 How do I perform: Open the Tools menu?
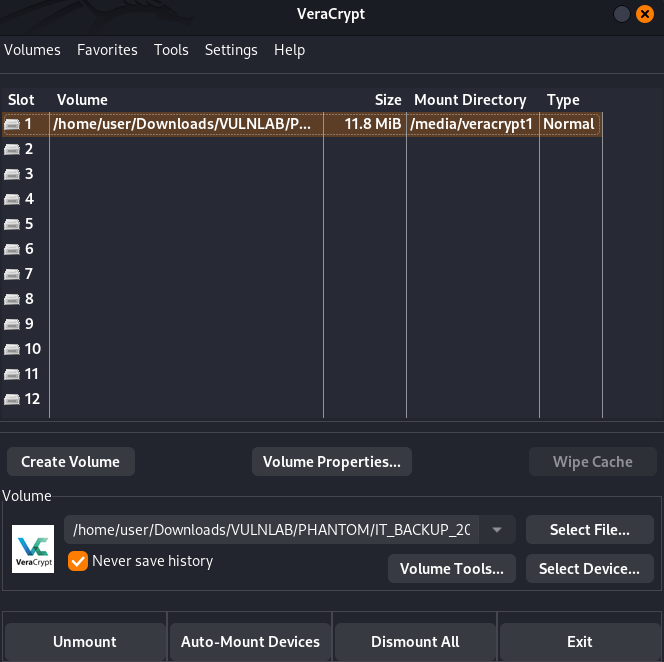pyautogui.click(x=171, y=50)
